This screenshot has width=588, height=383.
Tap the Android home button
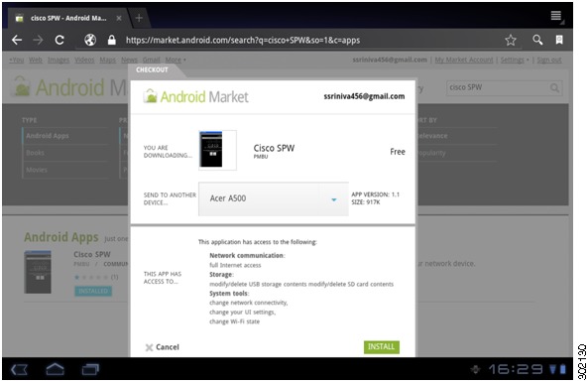tap(55, 369)
